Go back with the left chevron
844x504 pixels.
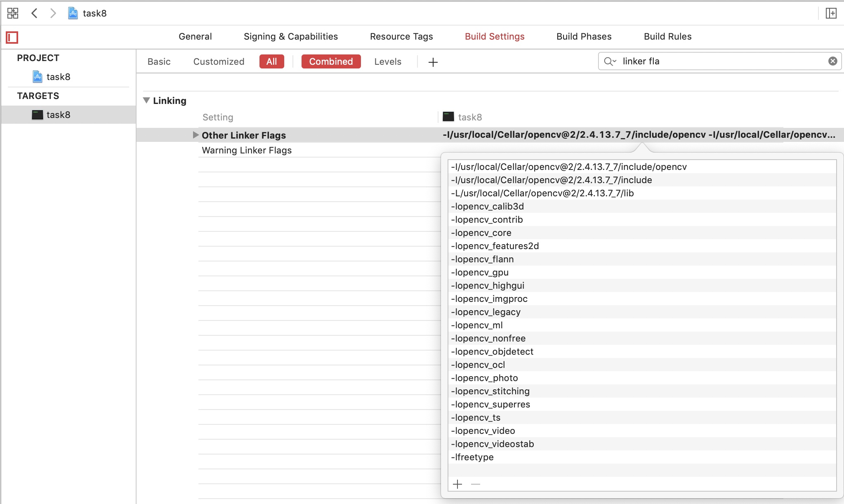pos(35,13)
